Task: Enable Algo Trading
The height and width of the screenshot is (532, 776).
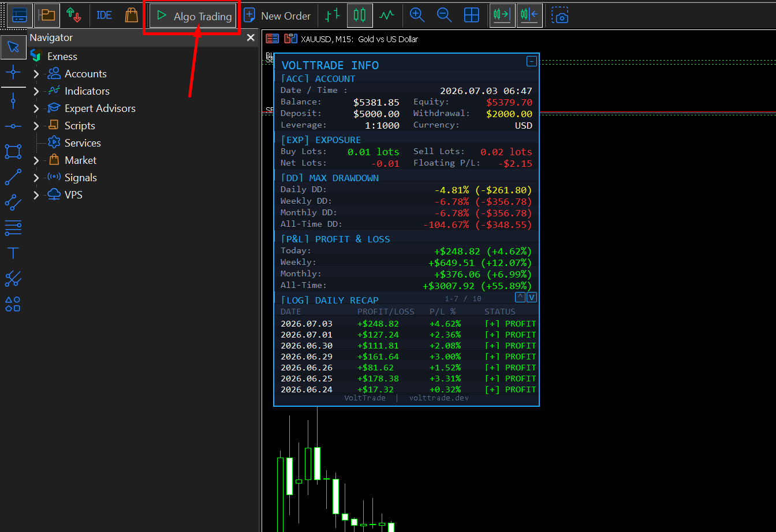Action: click(x=193, y=16)
